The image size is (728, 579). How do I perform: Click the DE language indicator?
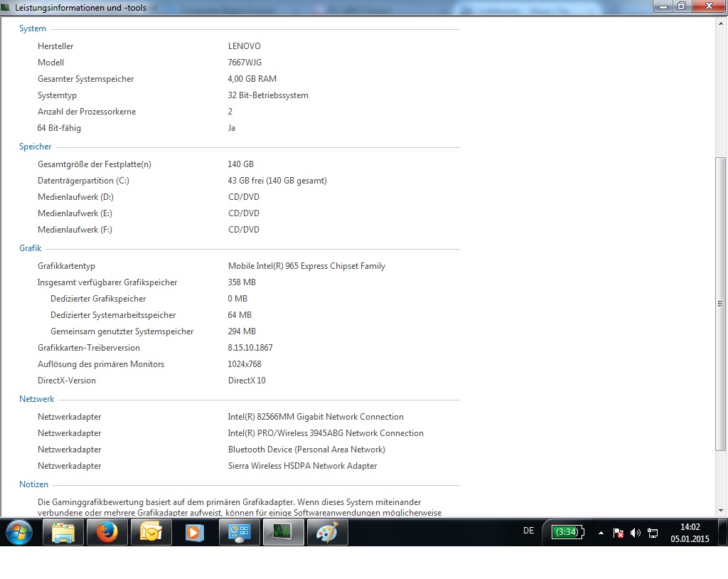pyautogui.click(x=528, y=531)
